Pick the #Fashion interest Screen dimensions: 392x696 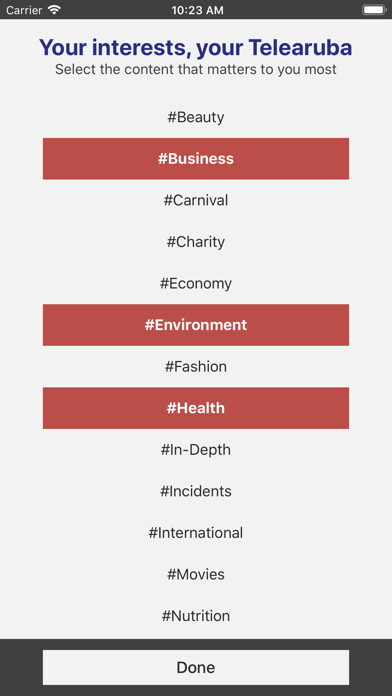pyautogui.click(x=196, y=367)
